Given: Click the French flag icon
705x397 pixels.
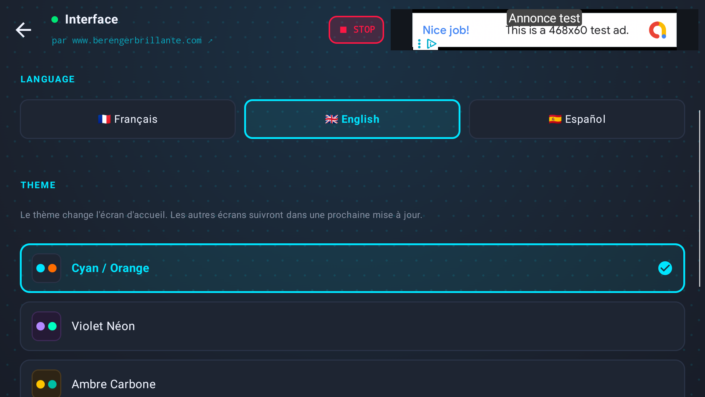Looking at the screenshot, I should (x=104, y=119).
